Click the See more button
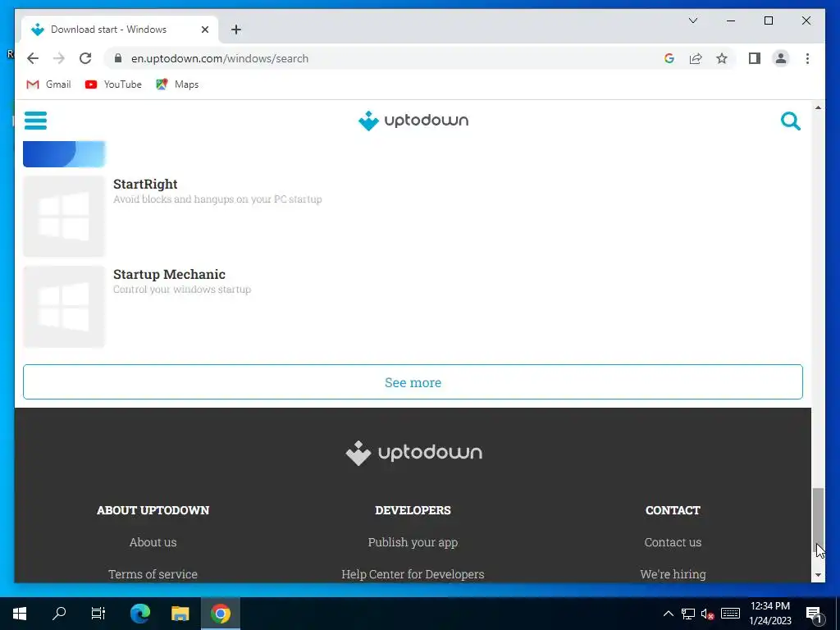Screen dimensions: 840x630 (413, 382)
